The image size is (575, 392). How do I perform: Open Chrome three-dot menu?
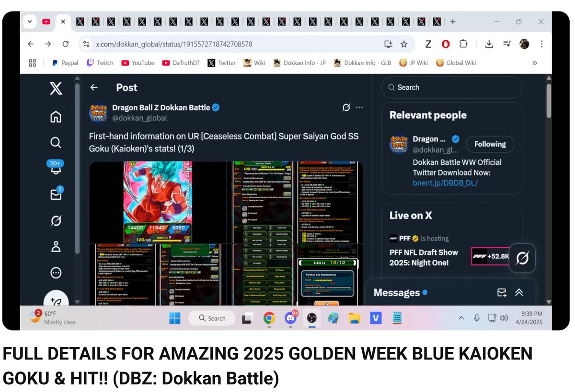click(x=542, y=44)
